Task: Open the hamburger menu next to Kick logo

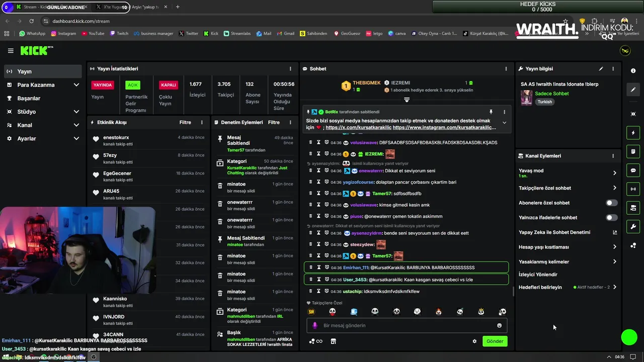Action: [11, 51]
